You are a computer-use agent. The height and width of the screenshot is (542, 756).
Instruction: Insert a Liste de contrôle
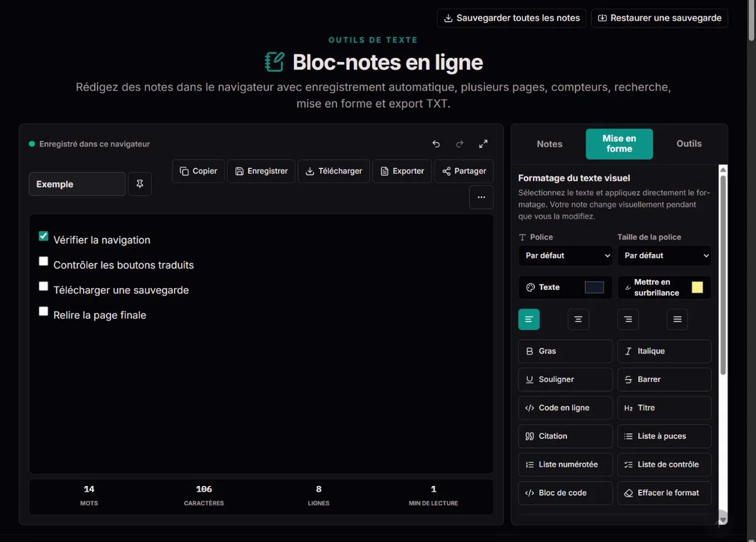click(x=664, y=464)
